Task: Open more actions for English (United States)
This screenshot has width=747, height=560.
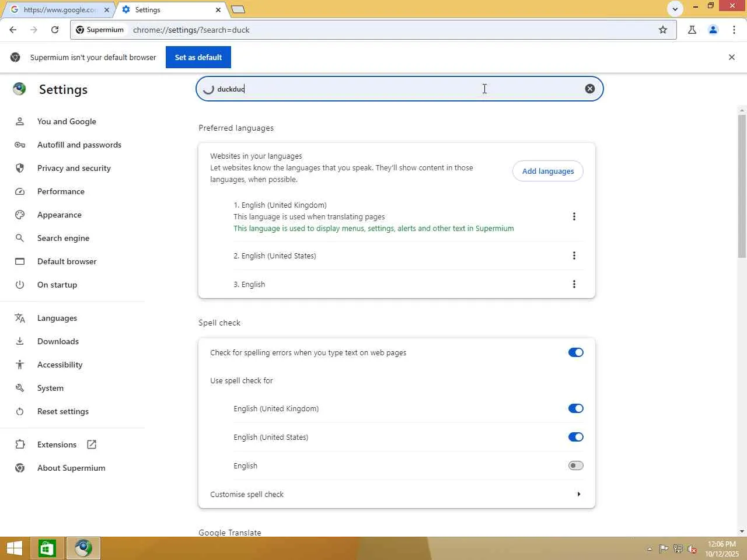Action: pyautogui.click(x=574, y=256)
